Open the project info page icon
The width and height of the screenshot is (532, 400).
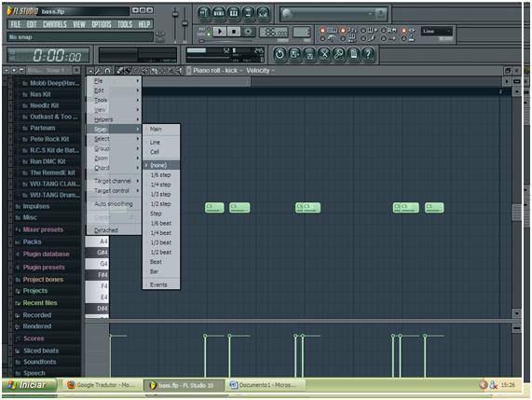coord(353,54)
